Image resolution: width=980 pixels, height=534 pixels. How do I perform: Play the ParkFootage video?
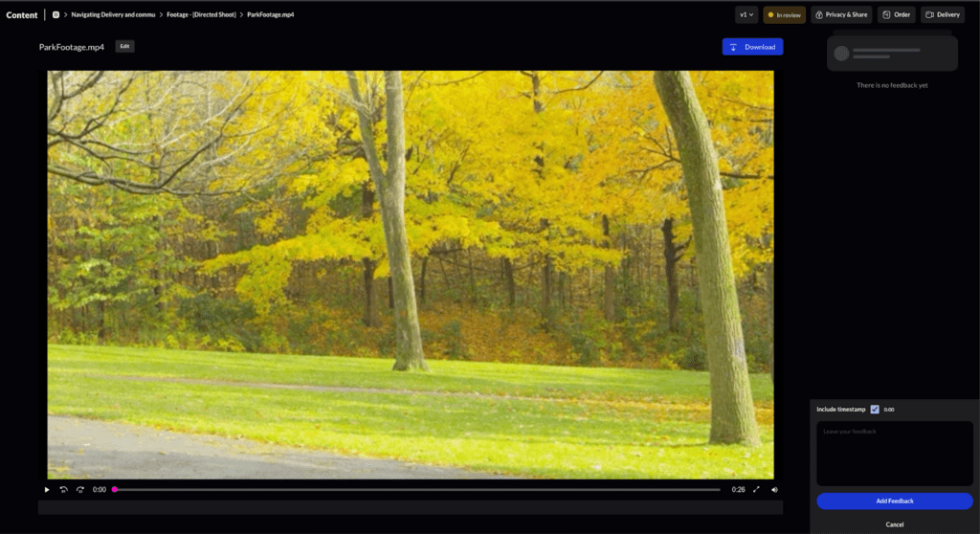(x=47, y=489)
